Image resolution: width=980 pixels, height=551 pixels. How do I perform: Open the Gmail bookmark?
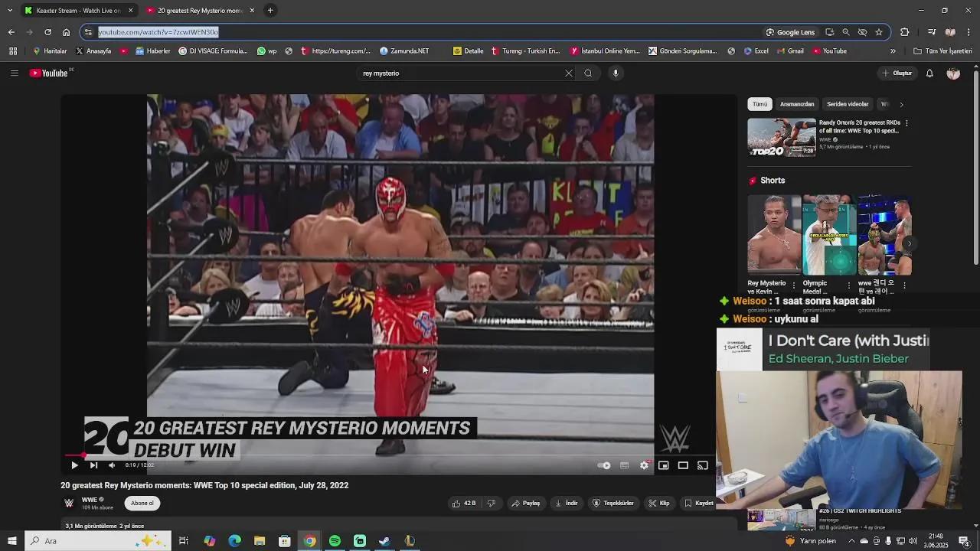789,51
